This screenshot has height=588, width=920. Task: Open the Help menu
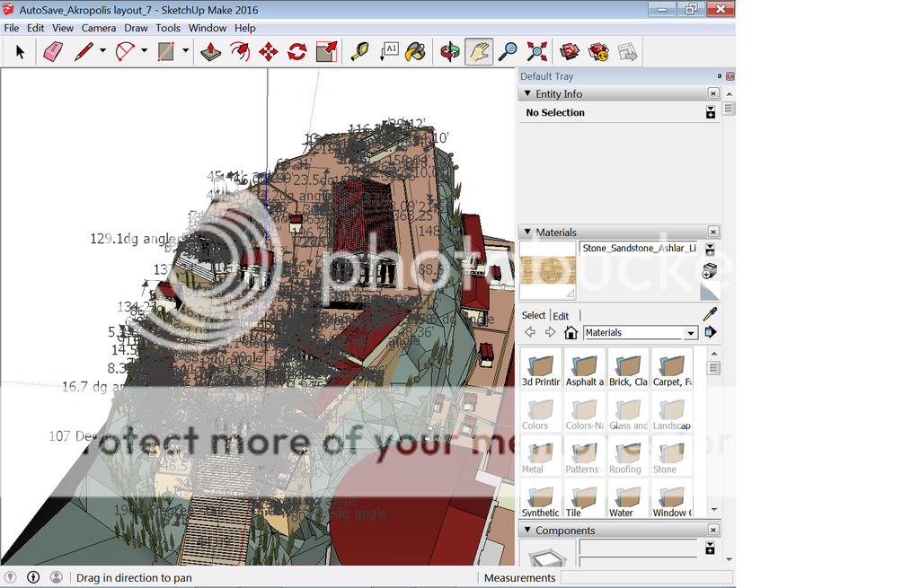pyautogui.click(x=244, y=28)
